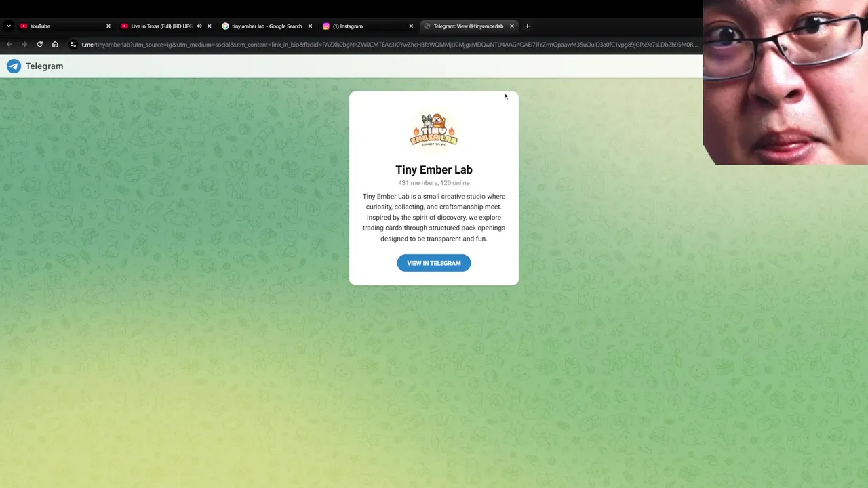Select the Telegram: View @tinyemberlab tab
Viewport: 868px width, 488px height.
[x=468, y=26]
